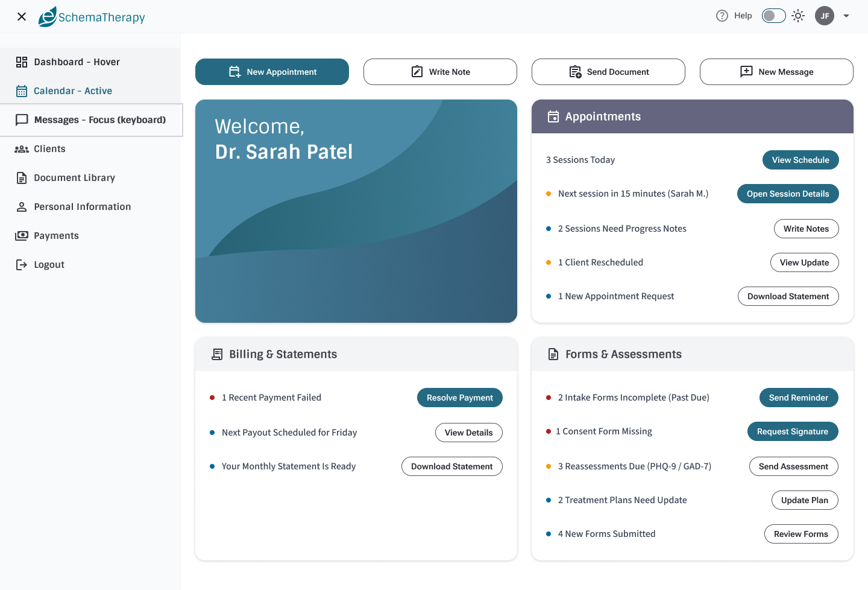868x590 pixels.
Task: Click the Billing & Statements heading
Action: pyautogui.click(x=283, y=354)
